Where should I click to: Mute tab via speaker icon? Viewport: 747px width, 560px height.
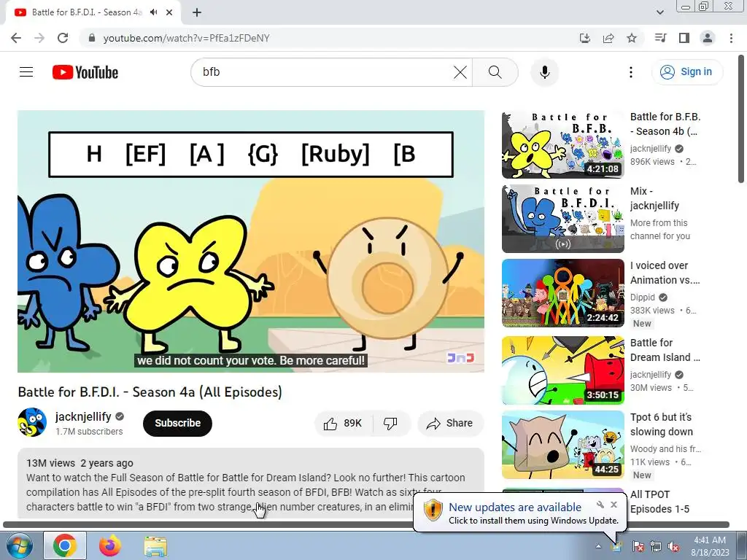(153, 12)
